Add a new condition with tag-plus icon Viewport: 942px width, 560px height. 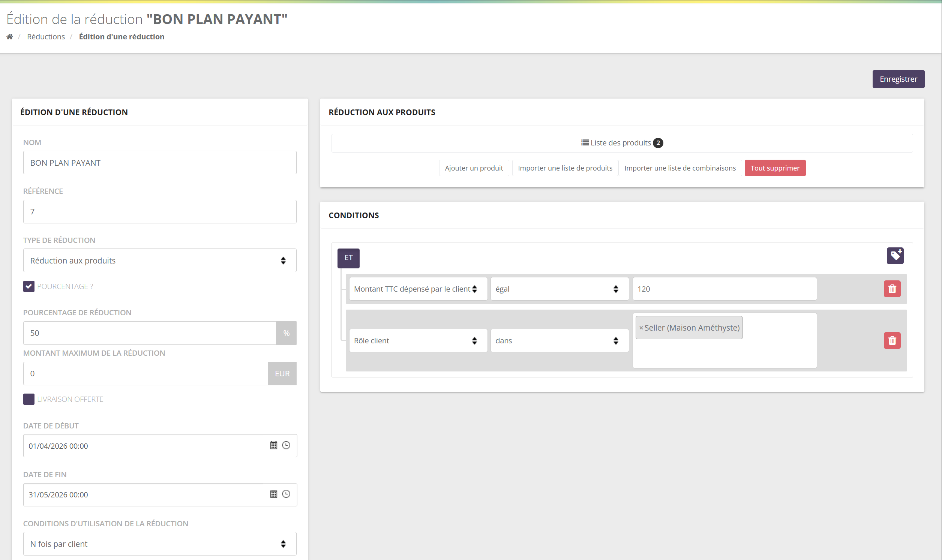pos(895,256)
